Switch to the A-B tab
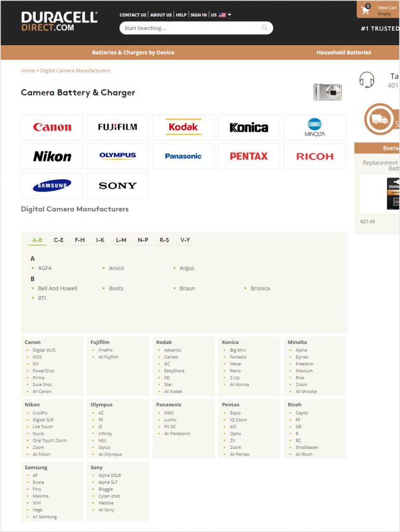The width and height of the screenshot is (400, 532). point(37,240)
